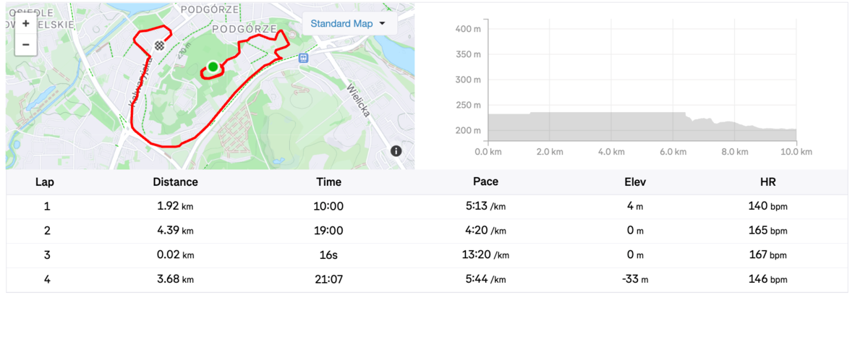Click the Standard Map dropdown arrow

click(383, 24)
